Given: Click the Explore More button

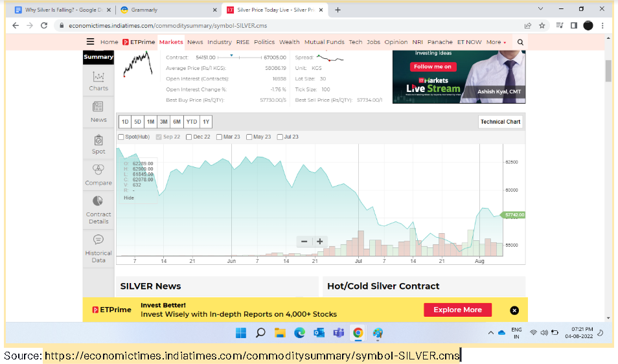Looking at the screenshot, I should [x=457, y=310].
